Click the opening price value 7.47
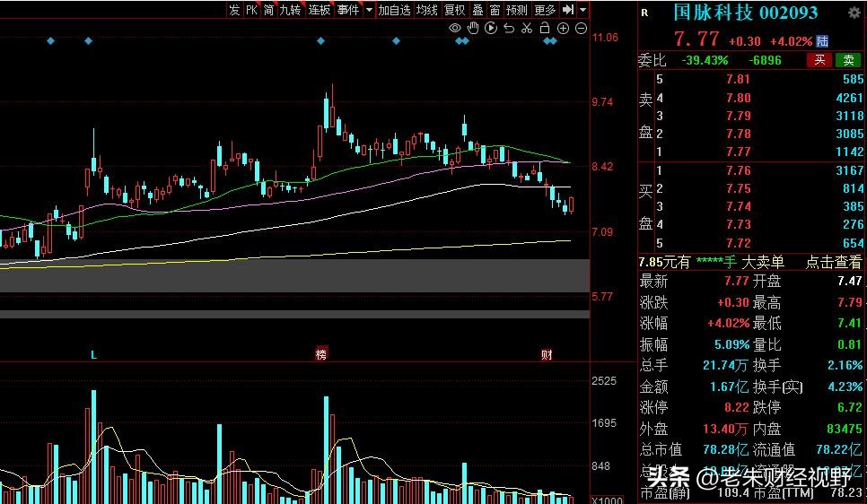The width and height of the screenshot is (867, 504). (849, 282)
